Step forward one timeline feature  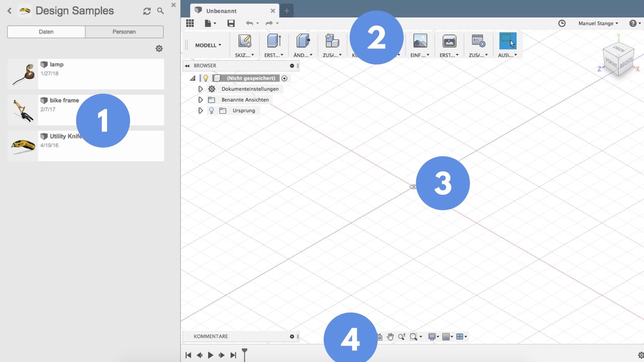point(221,355)
